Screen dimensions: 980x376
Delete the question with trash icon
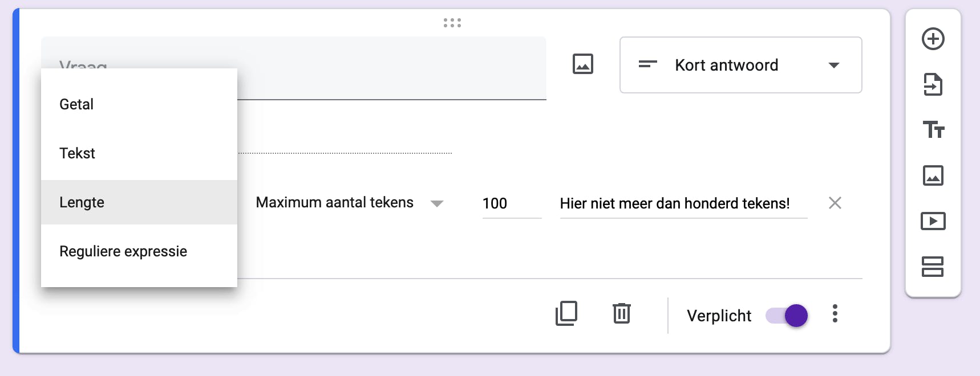[621, 314]
